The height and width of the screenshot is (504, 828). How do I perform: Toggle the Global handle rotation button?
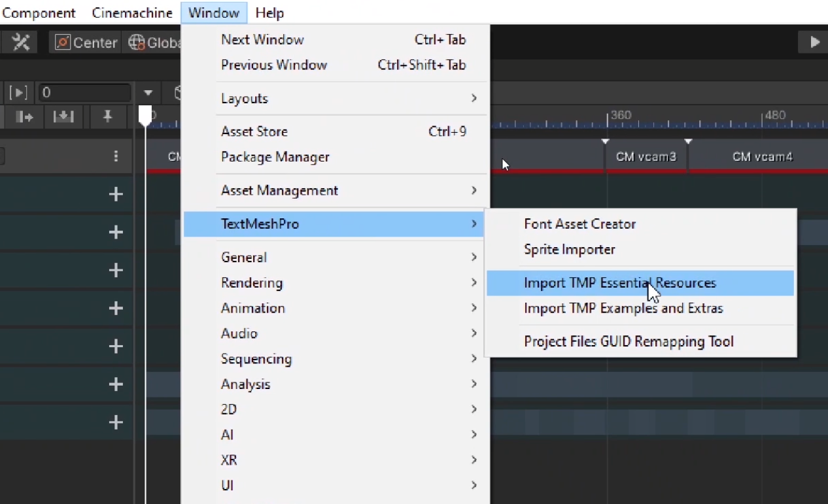point(154,42)
